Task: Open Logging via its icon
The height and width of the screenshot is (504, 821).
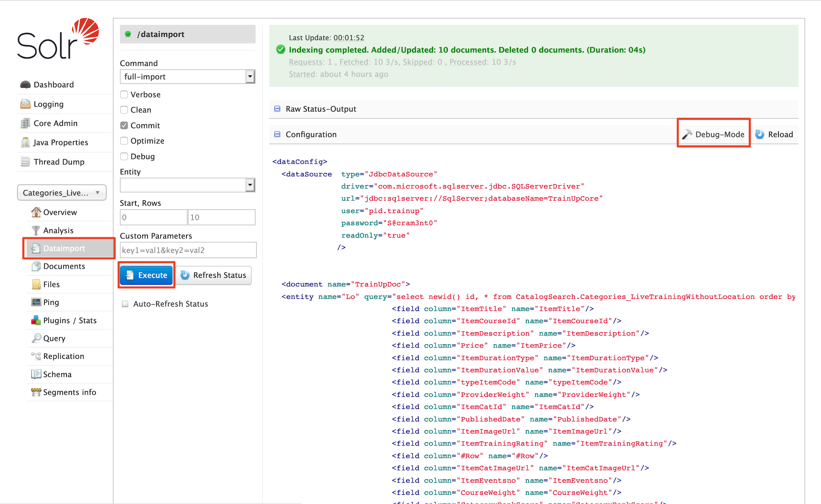Action: [25, 104]
